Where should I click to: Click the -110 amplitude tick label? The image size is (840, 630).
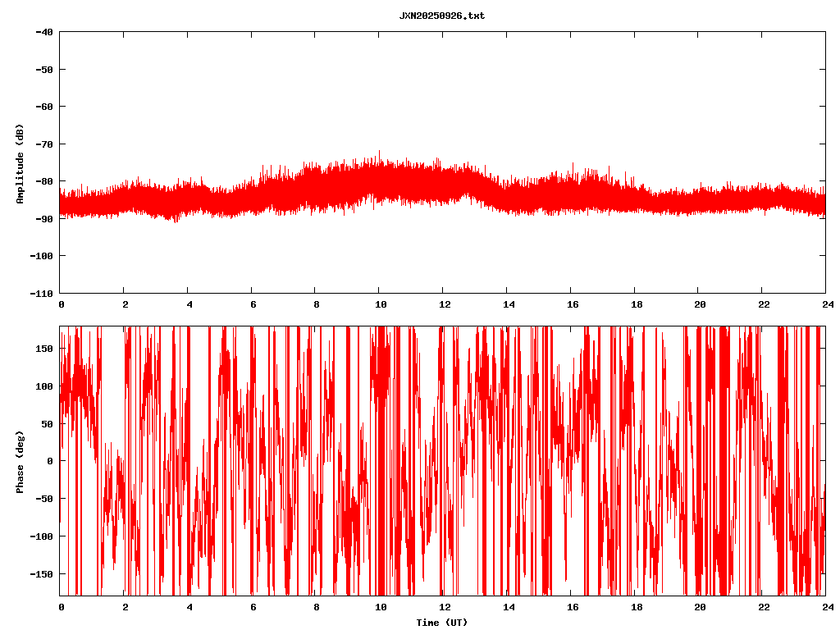(41, 293)
